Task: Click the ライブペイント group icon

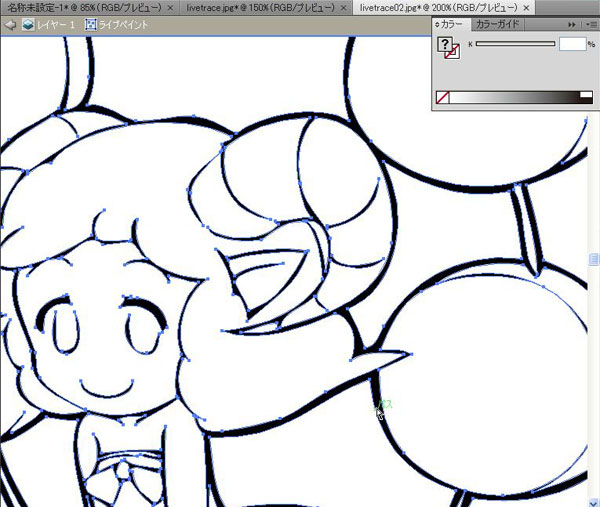Action: pos(90,24)
